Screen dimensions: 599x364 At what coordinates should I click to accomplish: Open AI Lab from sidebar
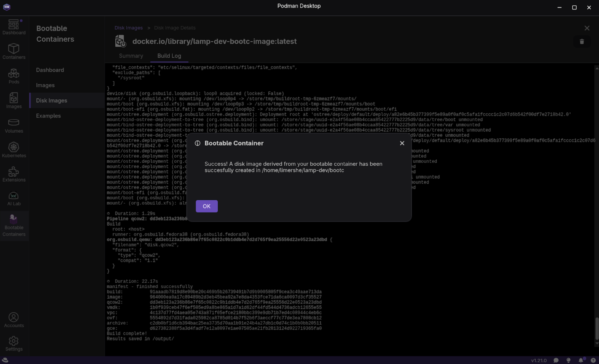pyautogui.click(x=14, y=198)
